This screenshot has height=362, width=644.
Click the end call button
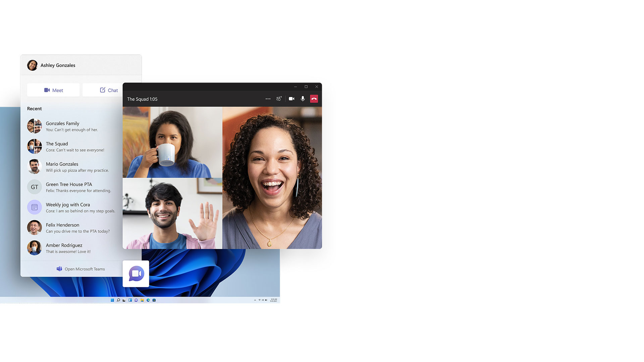[x=314, y=99]
